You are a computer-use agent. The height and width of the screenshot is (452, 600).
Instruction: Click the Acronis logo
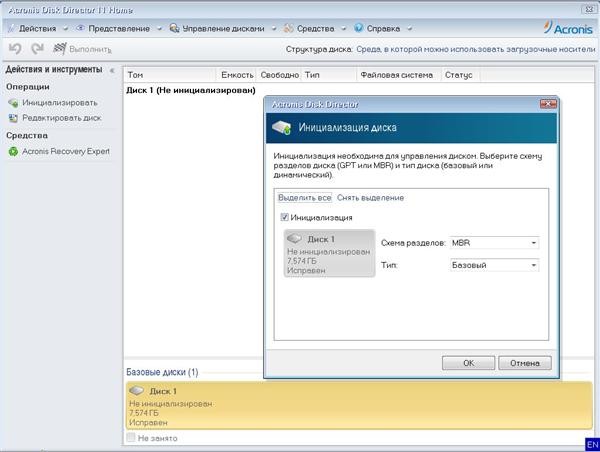pyautogui.click(x=568, y=28)
